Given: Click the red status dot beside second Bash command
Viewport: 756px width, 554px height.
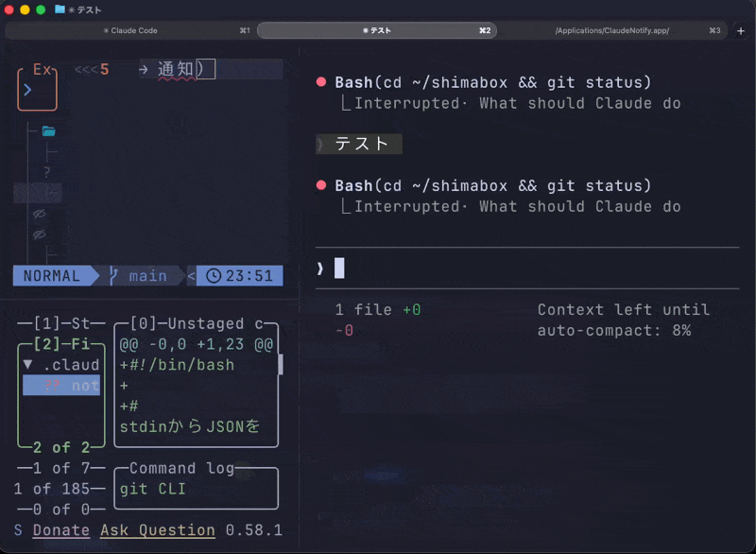Looking at the screenshot, I should (321, 186).
